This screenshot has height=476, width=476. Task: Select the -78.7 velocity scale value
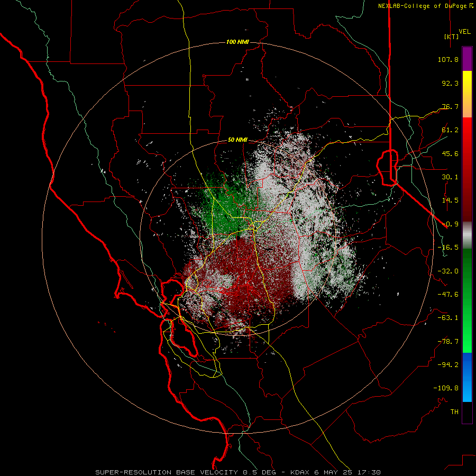448,342
